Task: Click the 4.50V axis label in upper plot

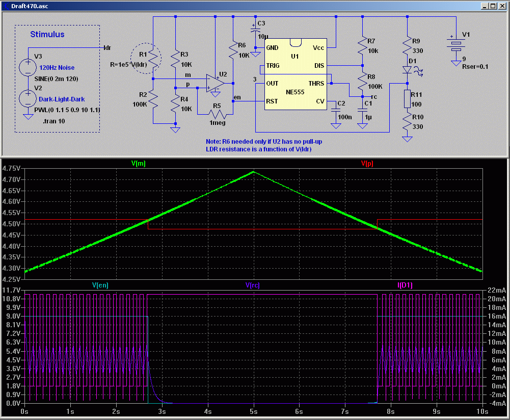Action: [11, 224]
